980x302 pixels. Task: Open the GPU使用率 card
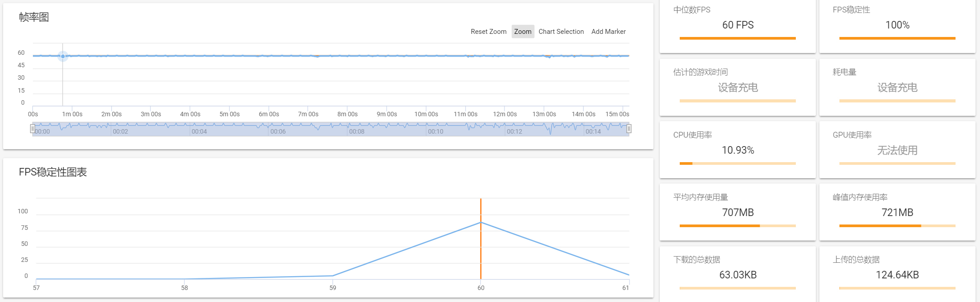pos(897,150)
